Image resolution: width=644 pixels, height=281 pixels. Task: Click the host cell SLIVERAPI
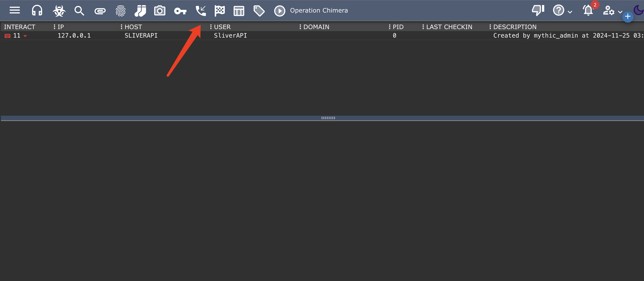pyautogui.click(x=141, y=36)
